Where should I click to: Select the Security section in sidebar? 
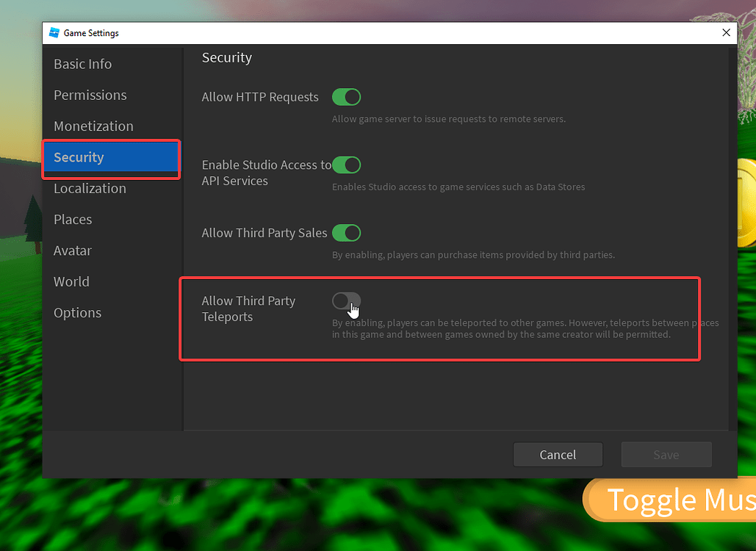click(112, 157)
